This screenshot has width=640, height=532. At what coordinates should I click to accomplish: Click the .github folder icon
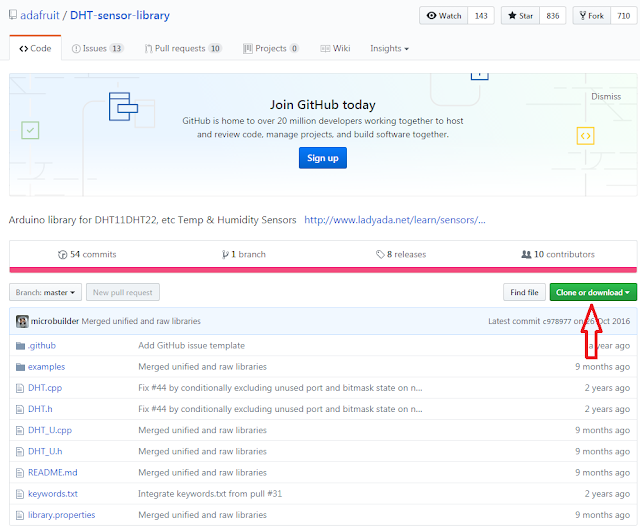pos(20,346)
